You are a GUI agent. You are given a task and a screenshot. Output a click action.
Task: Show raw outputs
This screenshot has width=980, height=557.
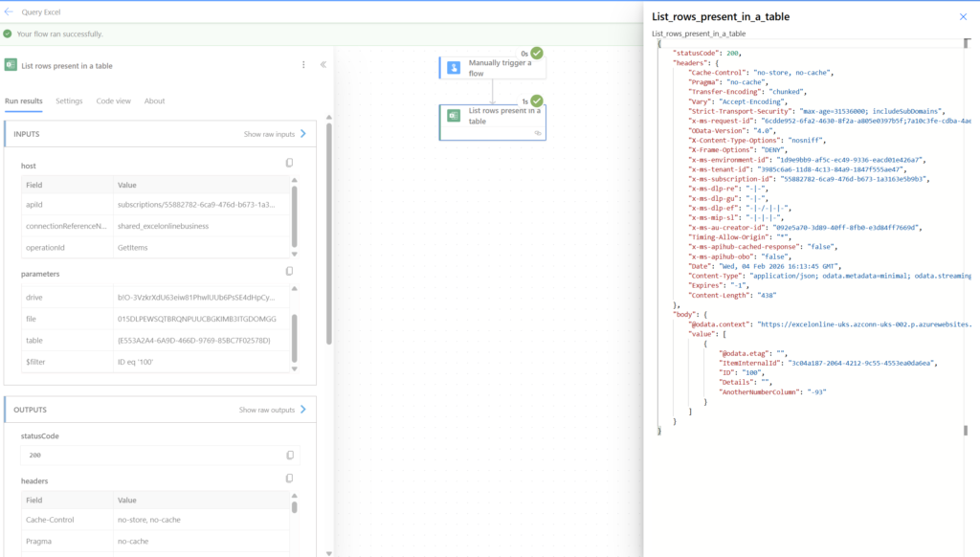pyautogui.click(x=266, y=410)
